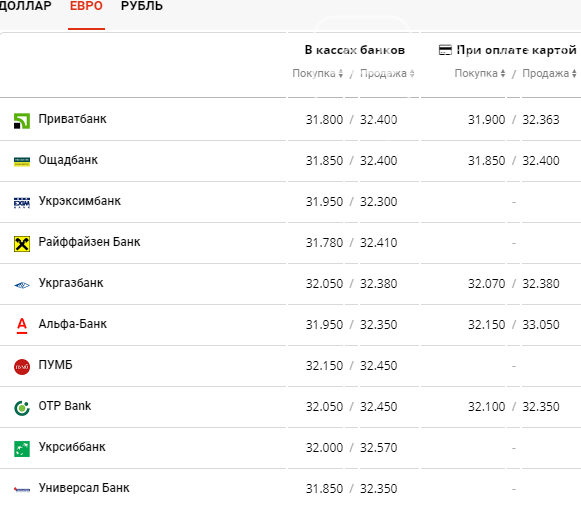Click the Приватбанк logo icon

[x=22, y=121]
